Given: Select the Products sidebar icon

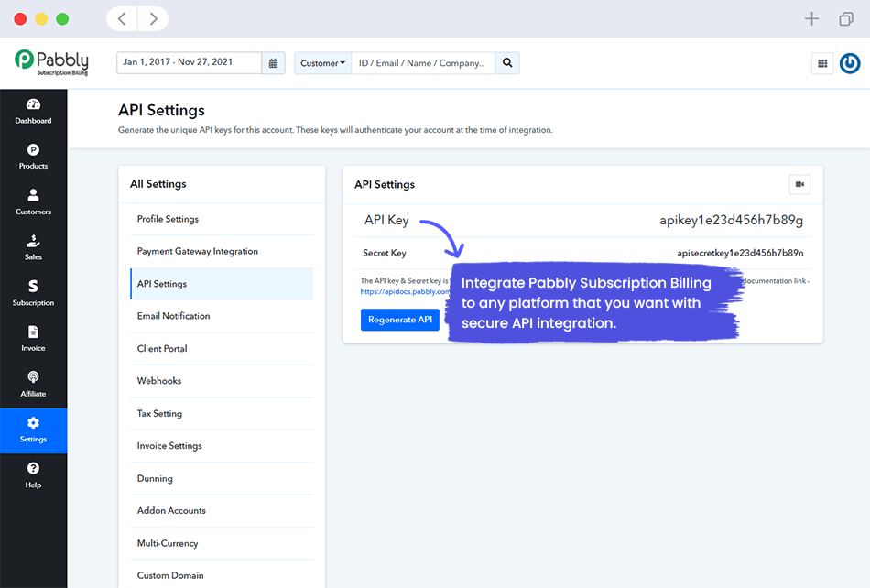Looking at the screenshot, I should (x=33, y=158).
